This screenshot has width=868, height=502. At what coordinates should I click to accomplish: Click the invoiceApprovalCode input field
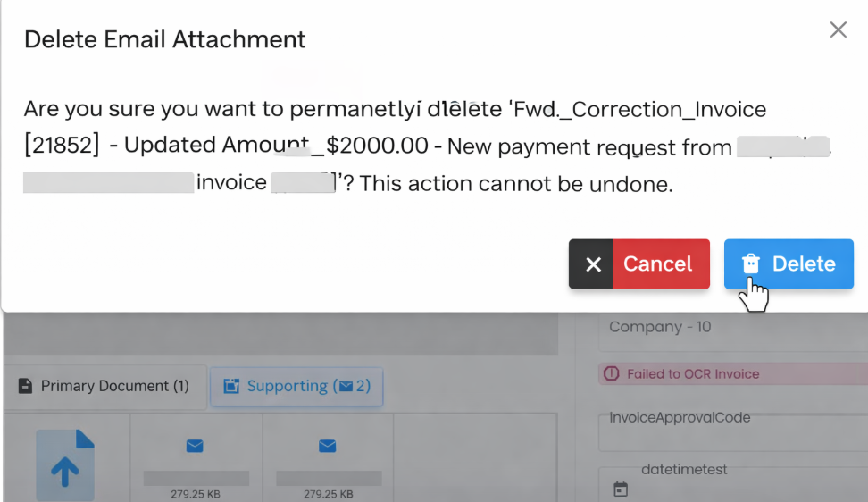coord(732,426)
